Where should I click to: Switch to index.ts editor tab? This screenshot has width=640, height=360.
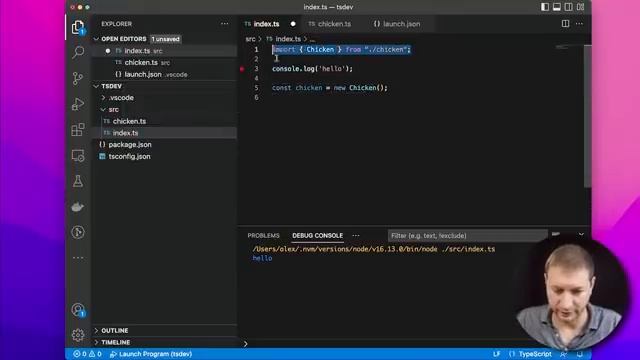[267, 24]
